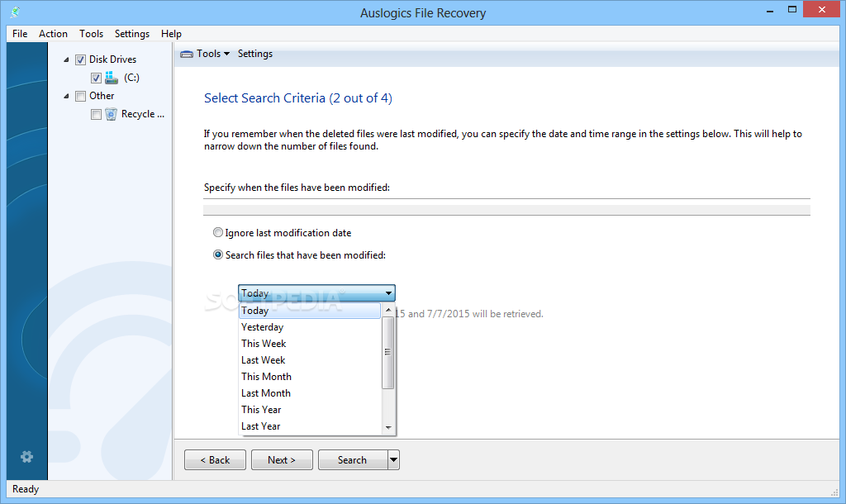
Task: Click dropdown list scroll up arrow
Action: pyautogui.click(x=388, y=310)
